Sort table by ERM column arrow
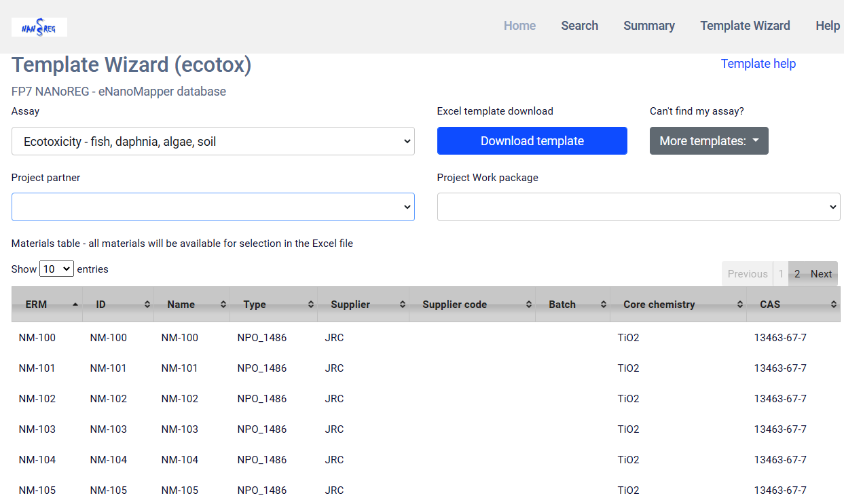The height and width of the screenshot is (504, 844). point(75,305)
